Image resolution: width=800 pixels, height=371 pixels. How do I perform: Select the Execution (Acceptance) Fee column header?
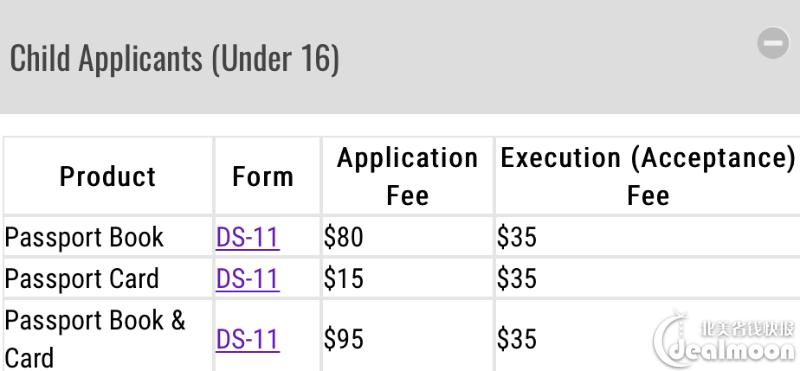(647, 177)
